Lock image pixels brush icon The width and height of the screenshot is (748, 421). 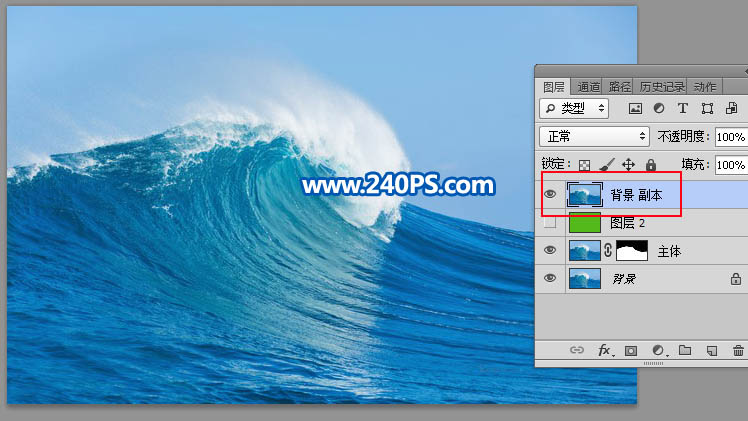coord(607,164)
